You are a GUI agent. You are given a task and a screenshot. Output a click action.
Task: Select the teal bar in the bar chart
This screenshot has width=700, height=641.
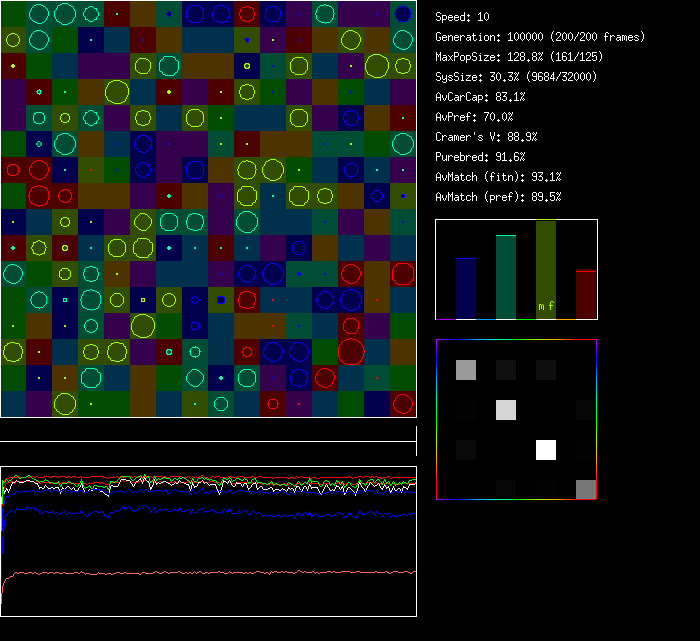[x=506, y=277]
